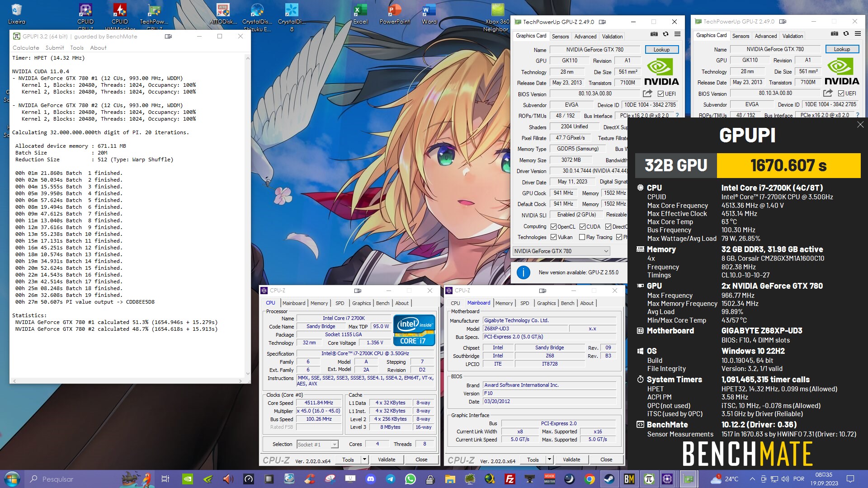Select the Word desktop shortcut

point(429,14)
